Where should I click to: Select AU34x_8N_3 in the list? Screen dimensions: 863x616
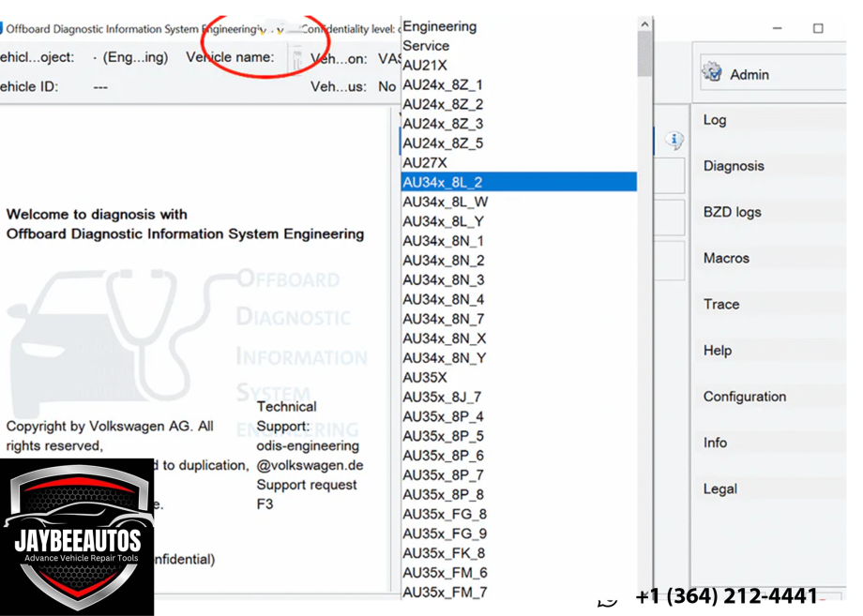(519, 280)
